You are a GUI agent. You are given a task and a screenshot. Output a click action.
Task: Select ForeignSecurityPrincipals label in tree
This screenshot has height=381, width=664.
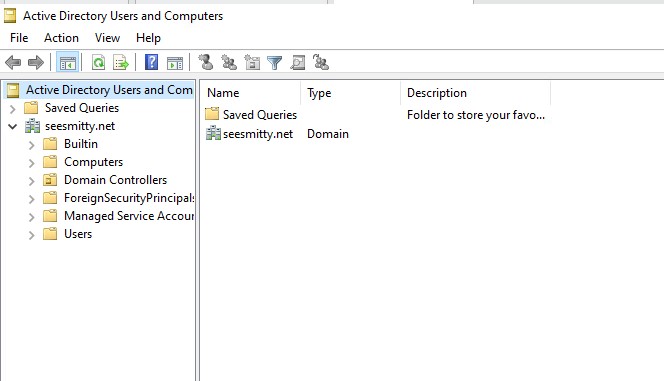(129, 198)
